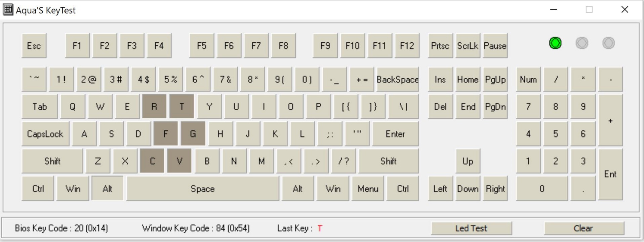Click the Z key
644x242 pixels.
point(98,161)
